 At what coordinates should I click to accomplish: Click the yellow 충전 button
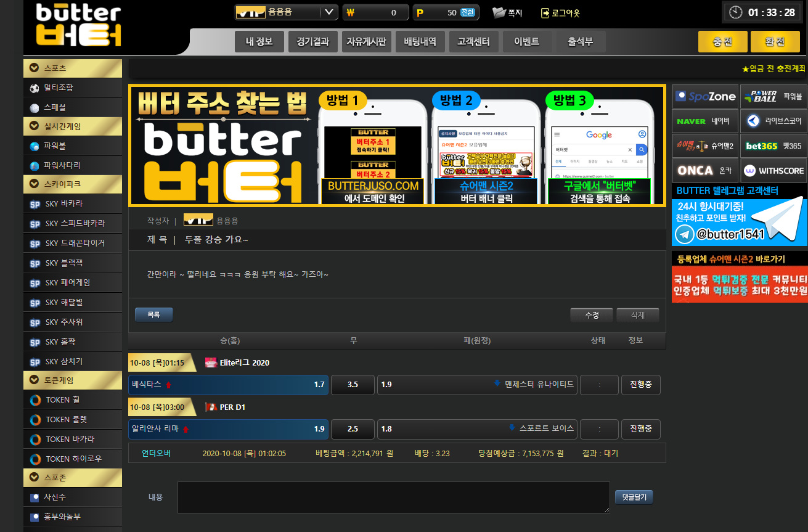(722, 42)
